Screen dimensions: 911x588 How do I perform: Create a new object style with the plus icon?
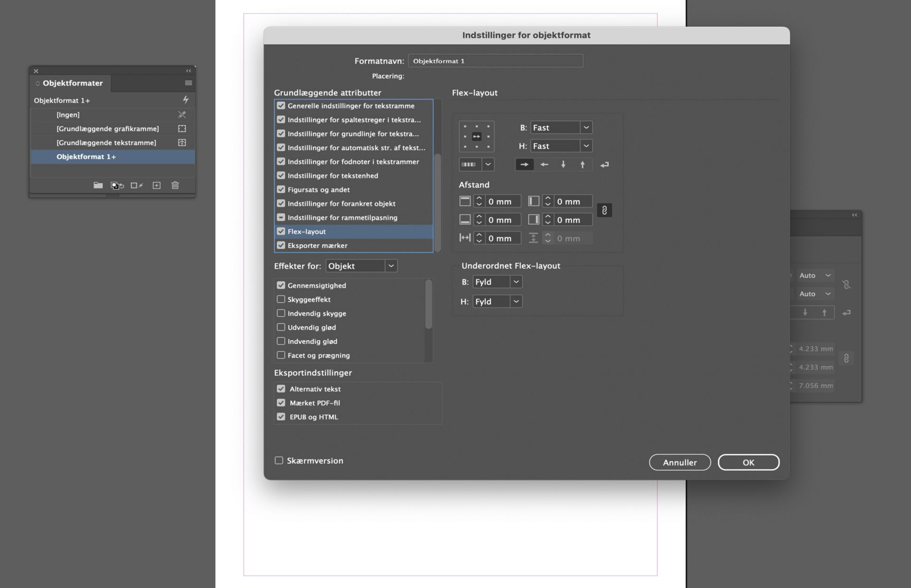tap(157, 185)
